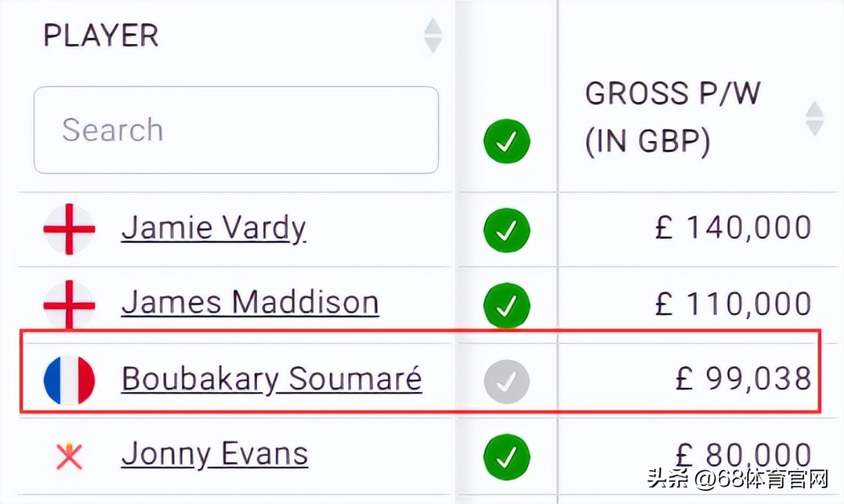Toggle Jonny Evans's green verified checkmark

coord(506,456)
